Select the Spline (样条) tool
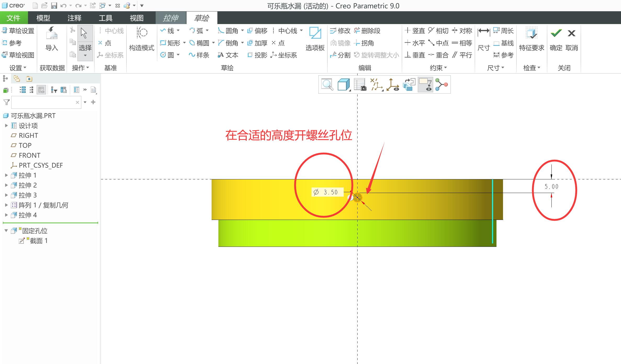Viewport: 621px width, 364px height. (x=199, y=55)
